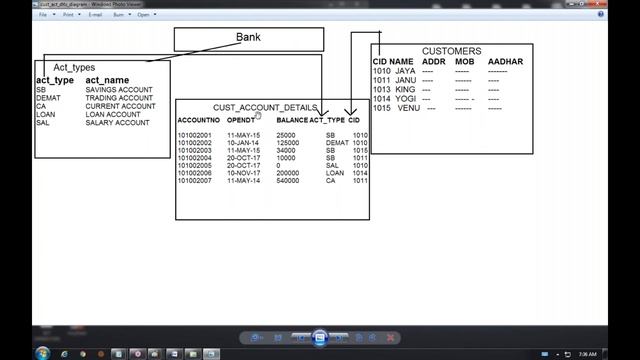Open the Windows Start menu
Image resolution: width=640 pixels, height=360 pixels.
(x=42, y=353)
